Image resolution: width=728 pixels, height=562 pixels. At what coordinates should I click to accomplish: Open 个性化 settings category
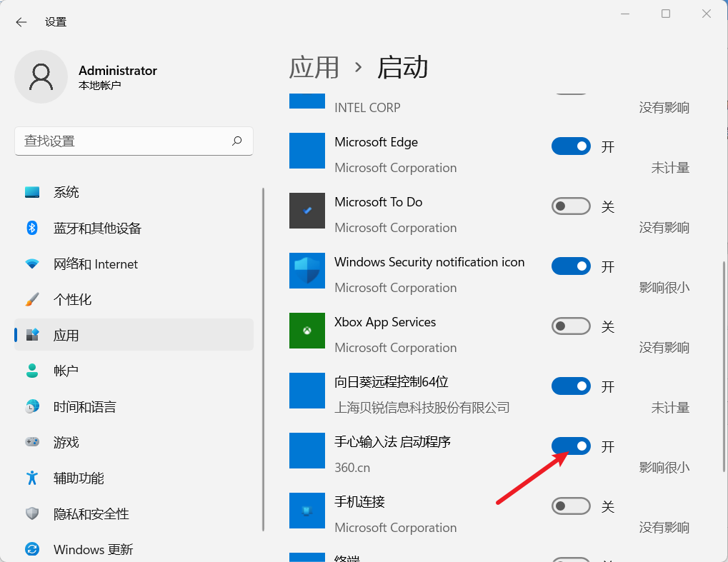point(134,299)
